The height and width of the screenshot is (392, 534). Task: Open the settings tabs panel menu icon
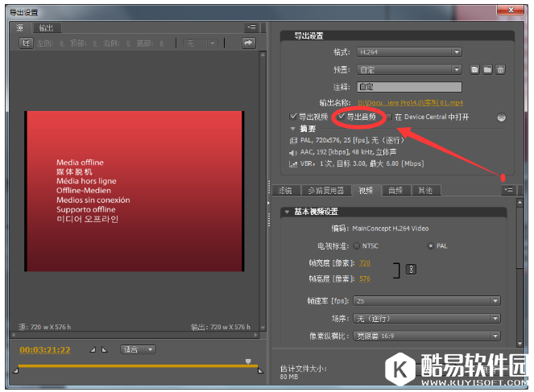[x=507, y=190]
